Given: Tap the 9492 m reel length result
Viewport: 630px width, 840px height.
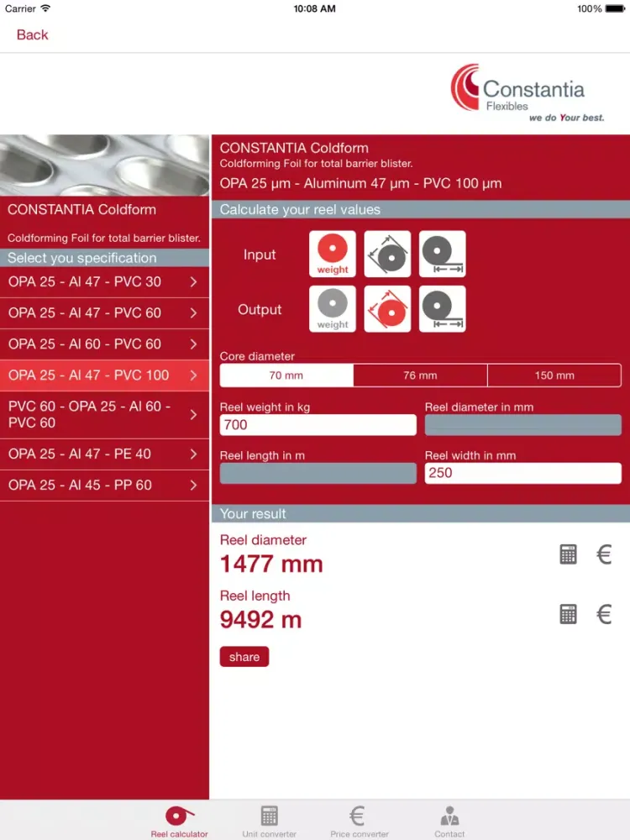Looking at the screenshot, I should click(x=261, y=620).
